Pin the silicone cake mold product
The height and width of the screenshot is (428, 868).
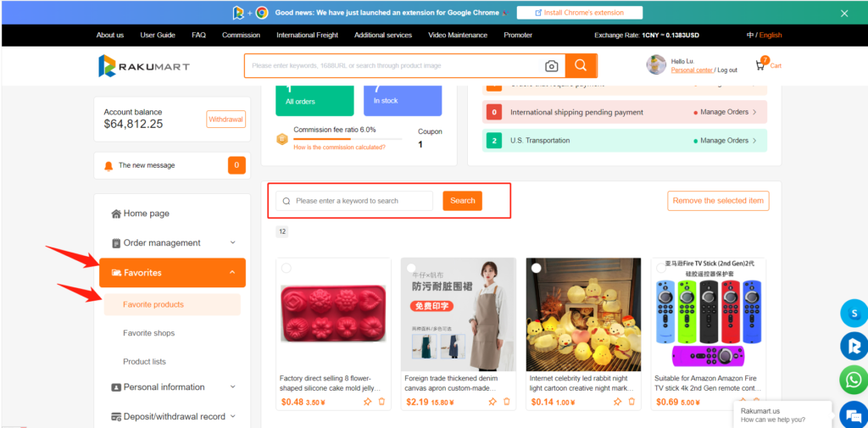368,402
